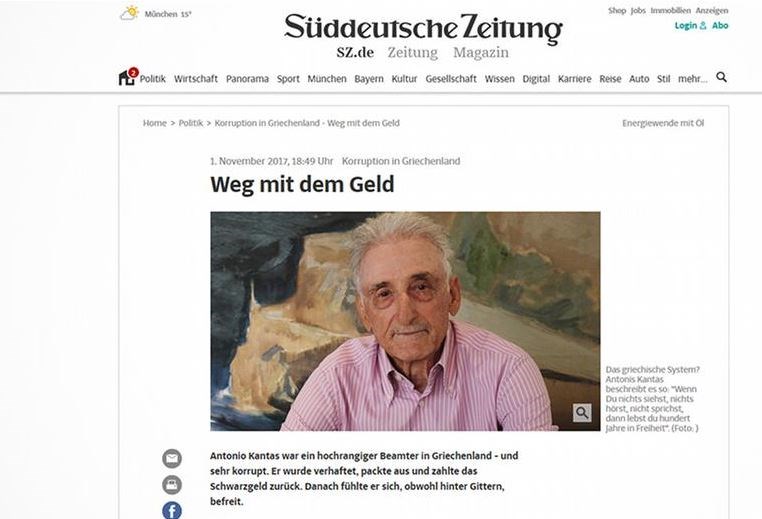Go to the Wirtschaft section
The width and height of the screenshot is (762, 519).
(196, 79)
